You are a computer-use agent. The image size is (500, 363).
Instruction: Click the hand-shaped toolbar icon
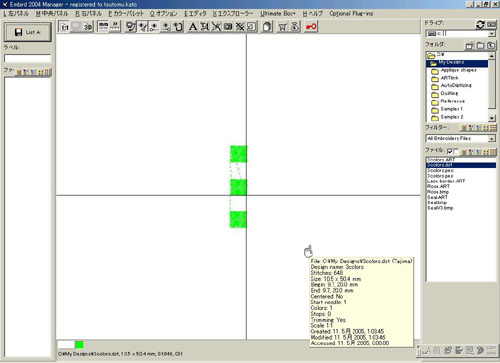[x=267, y=27]
